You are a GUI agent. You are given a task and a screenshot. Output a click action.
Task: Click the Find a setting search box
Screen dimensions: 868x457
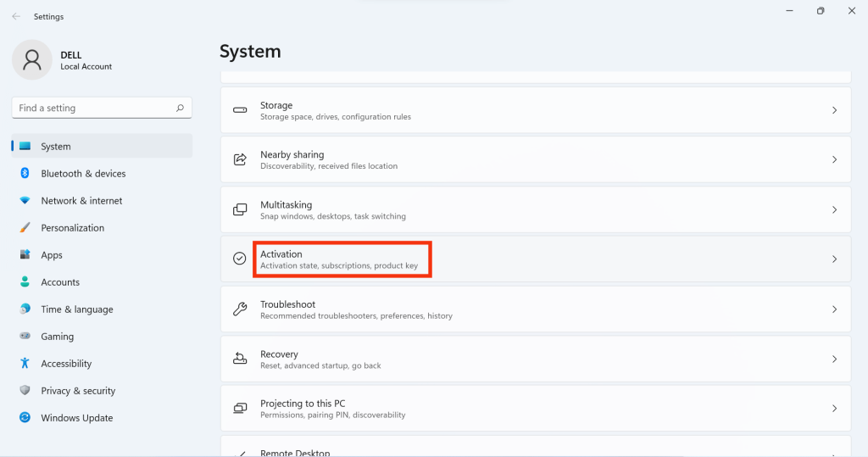coord(102,108)
